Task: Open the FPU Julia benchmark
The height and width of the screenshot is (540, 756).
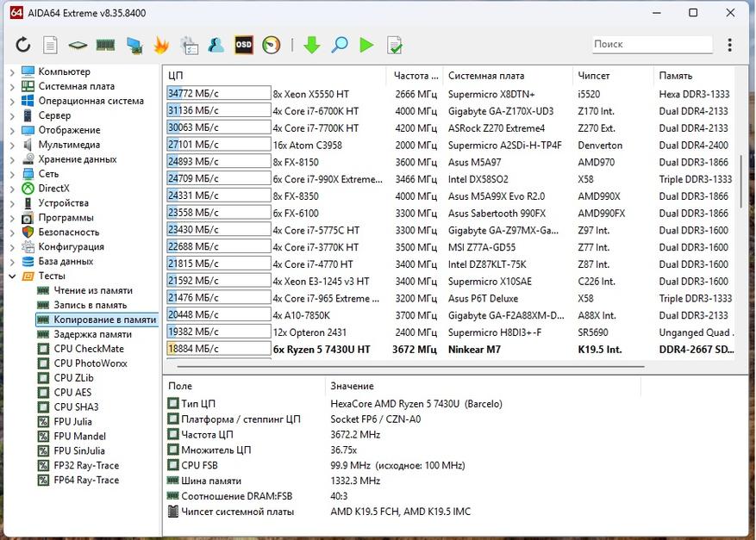Action: click(x=72, y=421)
